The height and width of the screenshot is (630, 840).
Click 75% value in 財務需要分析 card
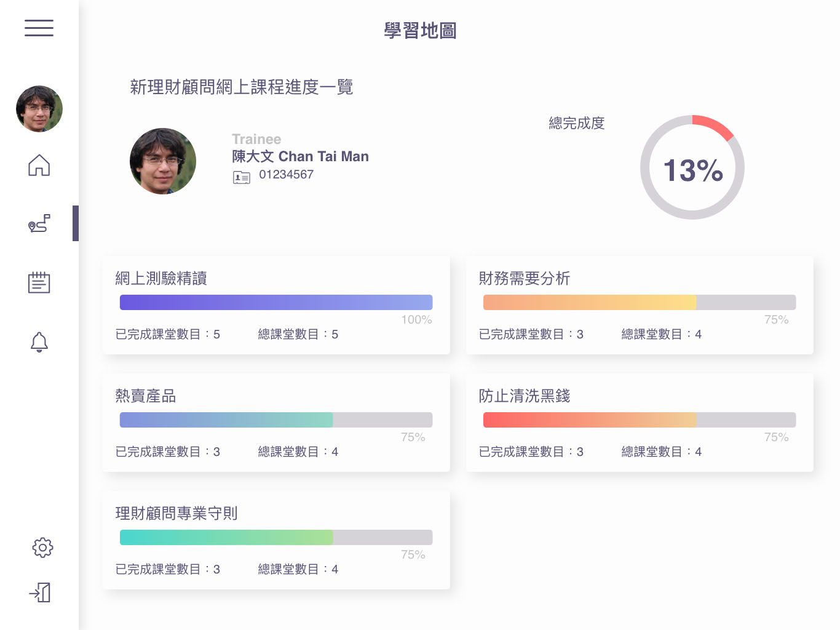pyautogui.click(x=777, y=320)
